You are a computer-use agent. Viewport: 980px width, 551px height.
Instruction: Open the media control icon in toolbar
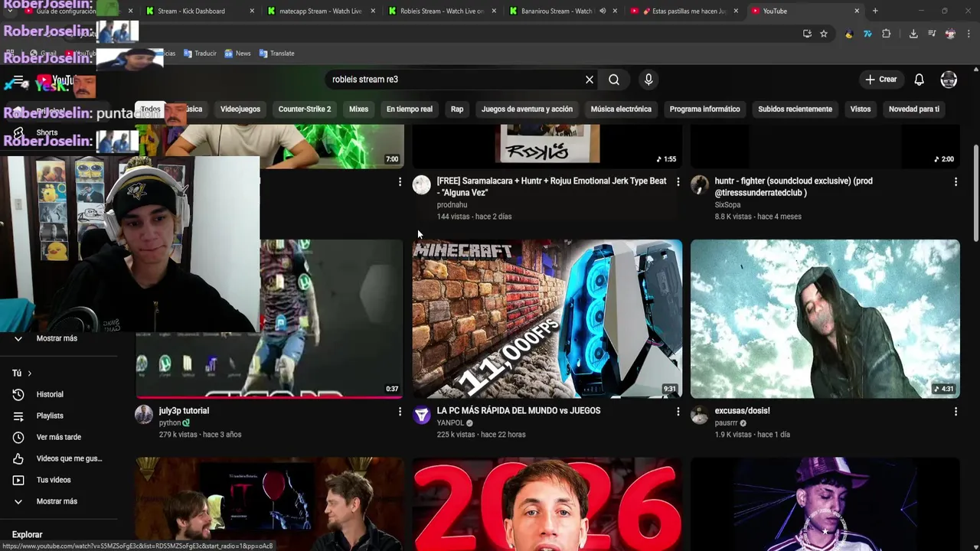pyautogui.click(x=932, y=34)
